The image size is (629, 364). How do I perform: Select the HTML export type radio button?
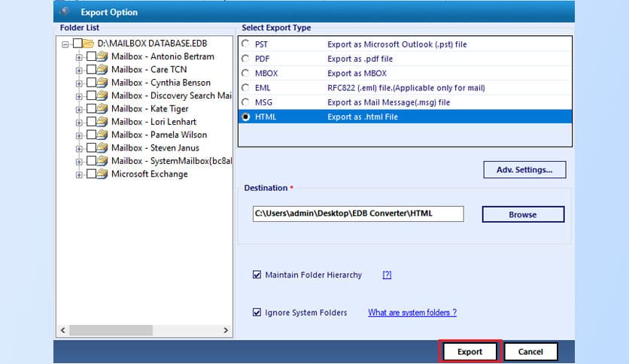[x=245, y=117]
